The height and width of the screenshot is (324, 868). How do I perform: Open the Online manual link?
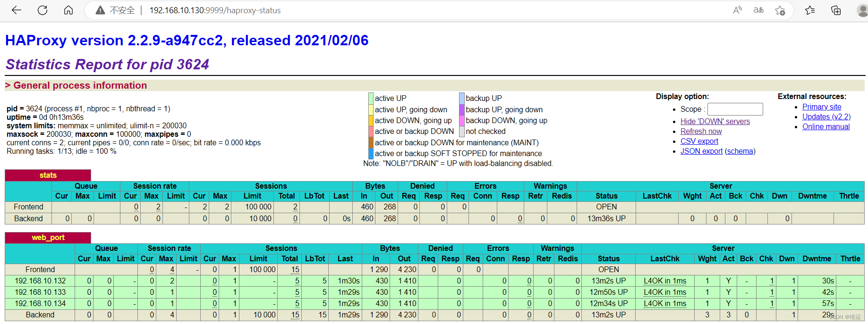click(826, 126)
